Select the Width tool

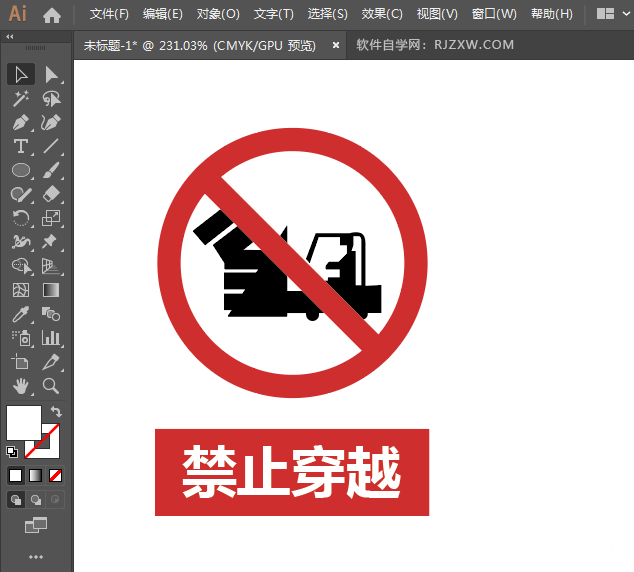click(x=21, y=242)
